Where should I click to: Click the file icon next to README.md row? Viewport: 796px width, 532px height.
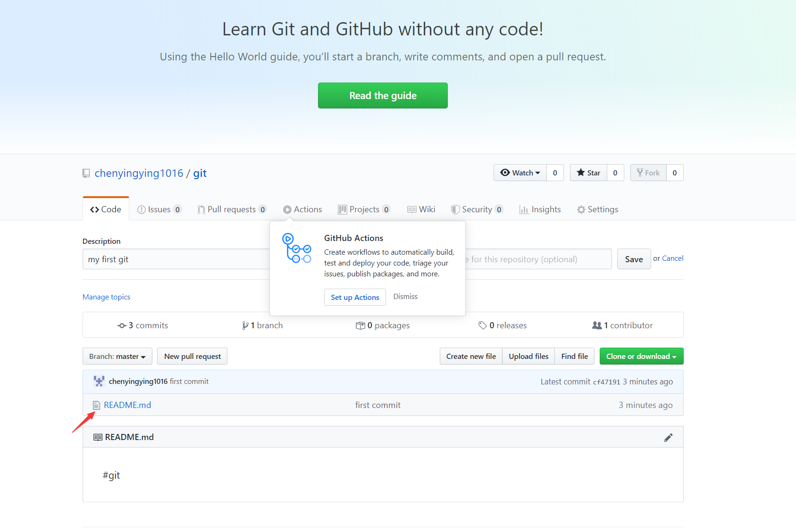96,405
